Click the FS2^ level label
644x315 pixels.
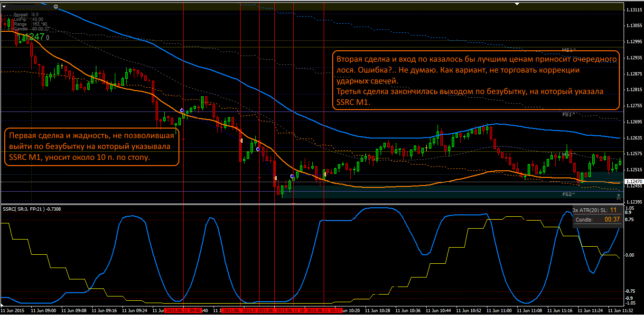tap(569, 194)
